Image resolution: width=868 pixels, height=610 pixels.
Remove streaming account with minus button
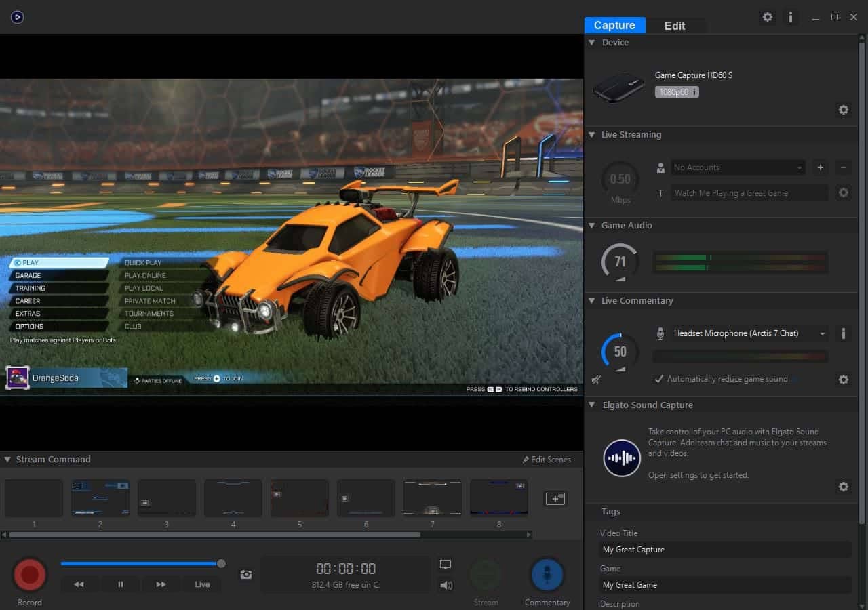click(844, 167)
